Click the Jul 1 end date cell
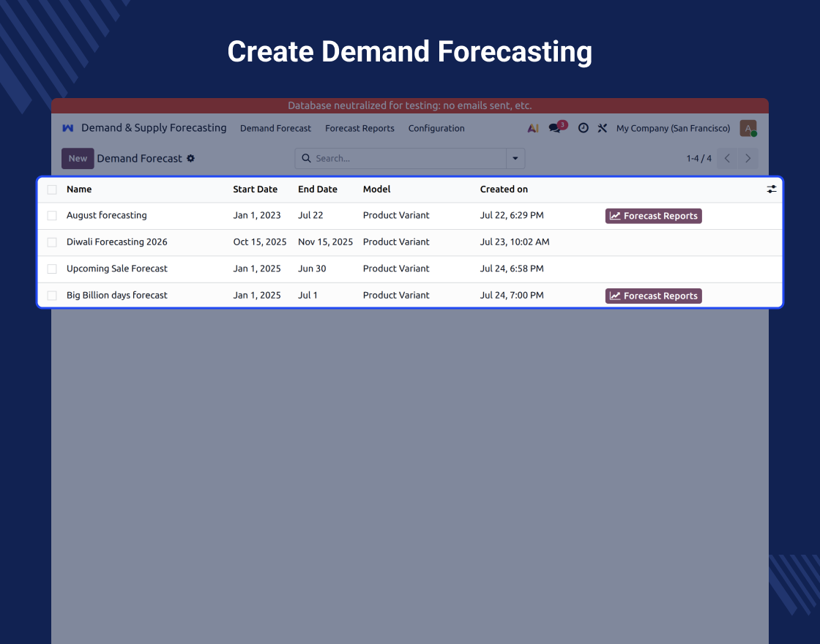Viewport: 820px width, 644px height. [x=307, y=296]
